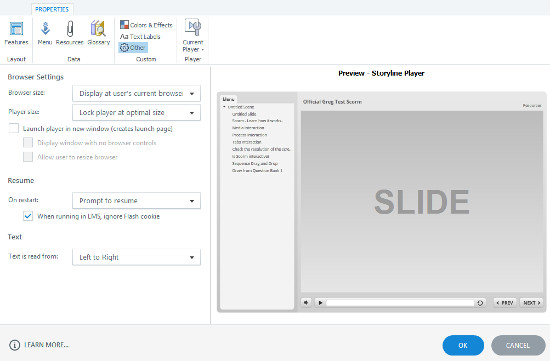
Task: Collapse the Untitled Scene tree item
Action: (224, 107)
